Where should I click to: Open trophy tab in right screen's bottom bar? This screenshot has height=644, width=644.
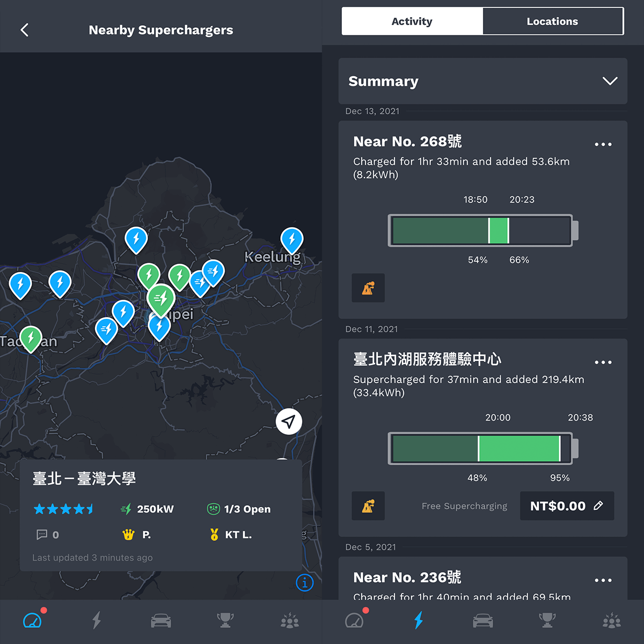[x=547, y=620]
